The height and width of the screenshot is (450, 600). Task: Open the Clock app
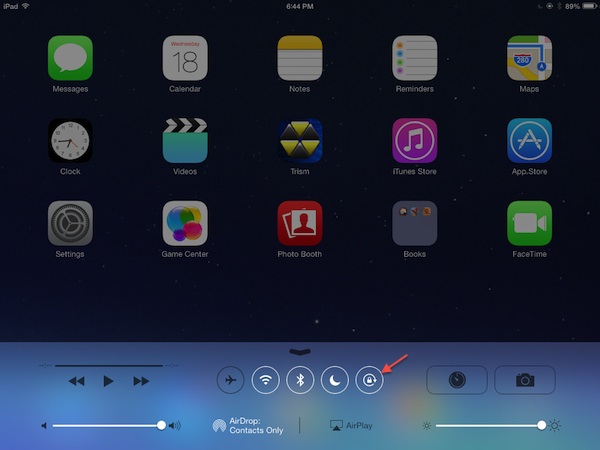[x=70, y=141]
